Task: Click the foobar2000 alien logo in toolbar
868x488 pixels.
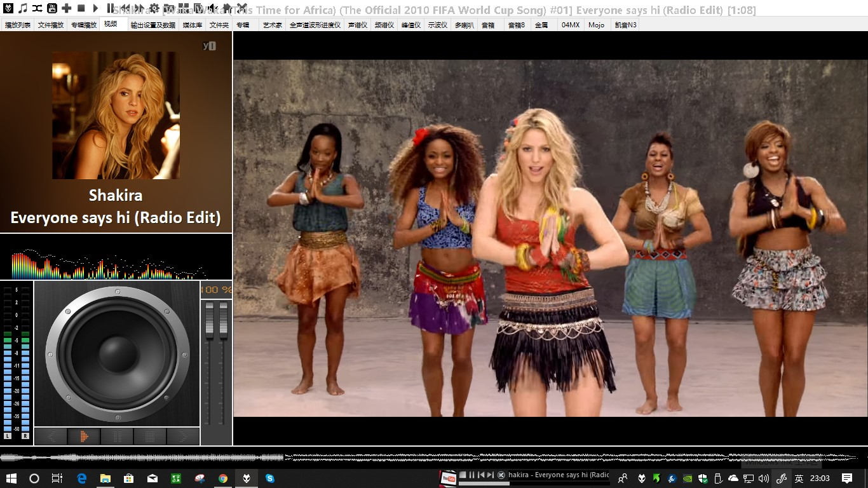Action: 8,8
